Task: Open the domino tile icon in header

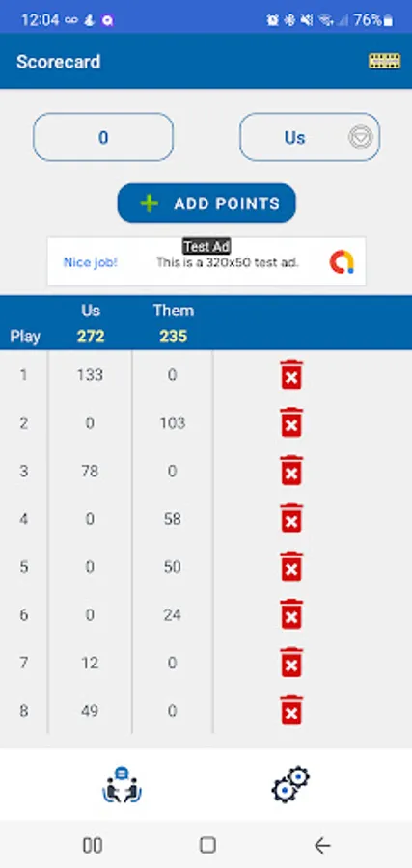Action: [x=384, y=61]
